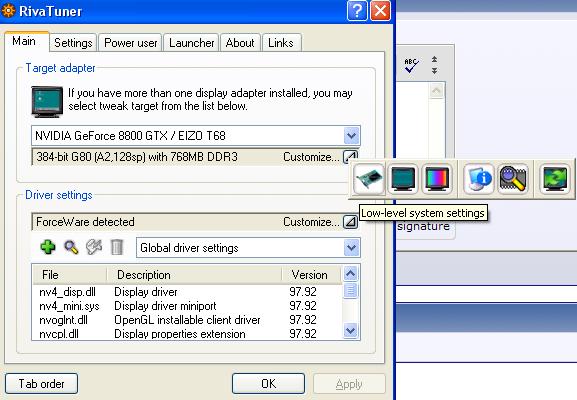Click the Description column header
Viewport: 577px width, 400px height.
coord(194,275)
